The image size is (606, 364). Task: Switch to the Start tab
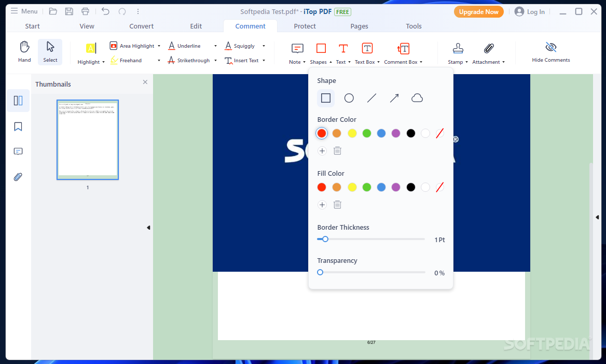tap(33, 26)
